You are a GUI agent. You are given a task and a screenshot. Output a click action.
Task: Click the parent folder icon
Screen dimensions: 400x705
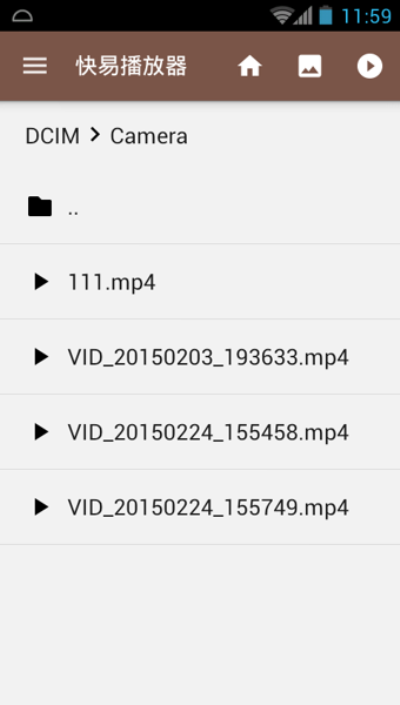40,207
